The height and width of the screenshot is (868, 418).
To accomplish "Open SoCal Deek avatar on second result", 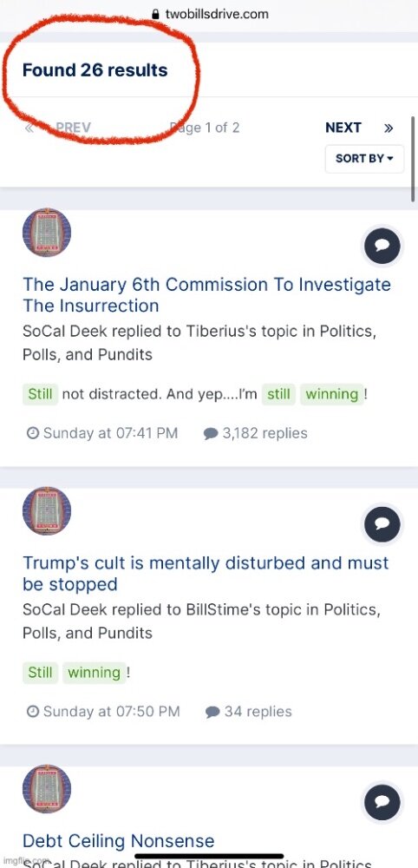I will coord(47,511).
